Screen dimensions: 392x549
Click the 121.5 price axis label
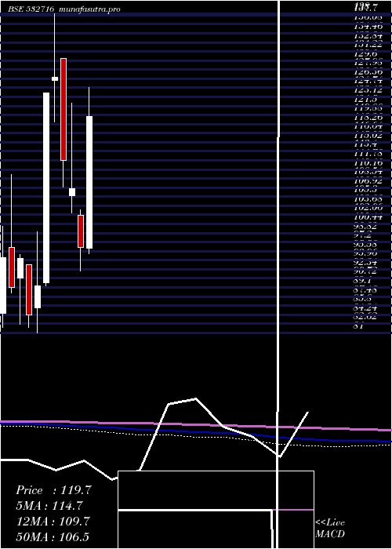365,100
